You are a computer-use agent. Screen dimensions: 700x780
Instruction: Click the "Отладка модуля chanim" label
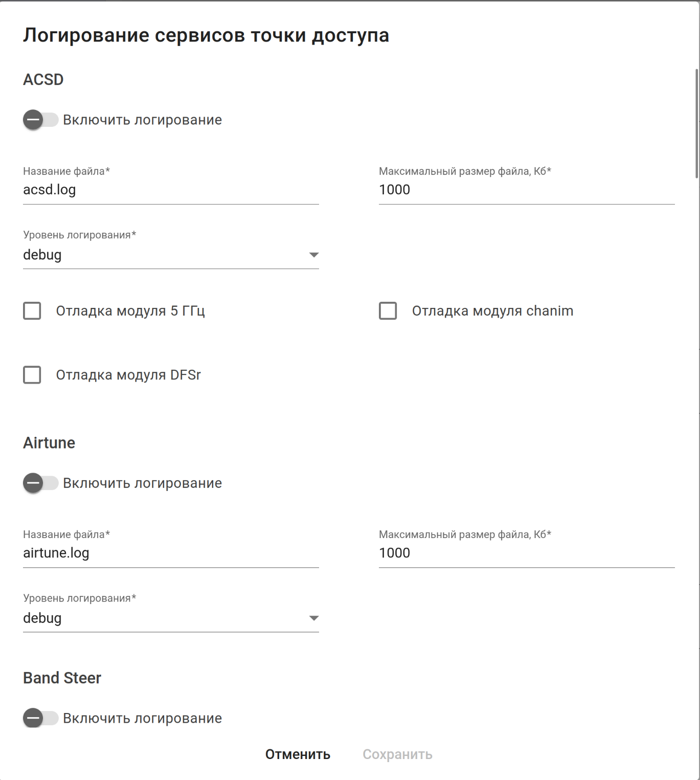tap(492, 311)
